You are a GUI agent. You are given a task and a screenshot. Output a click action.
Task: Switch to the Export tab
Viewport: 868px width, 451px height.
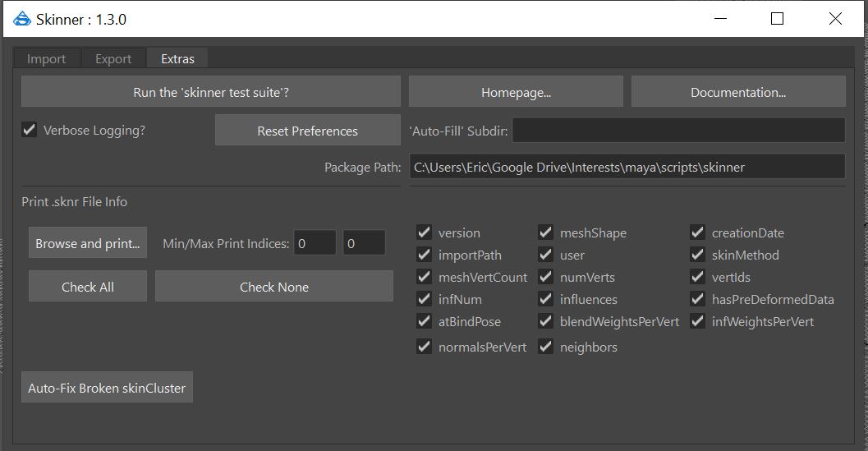coord(113,58)
